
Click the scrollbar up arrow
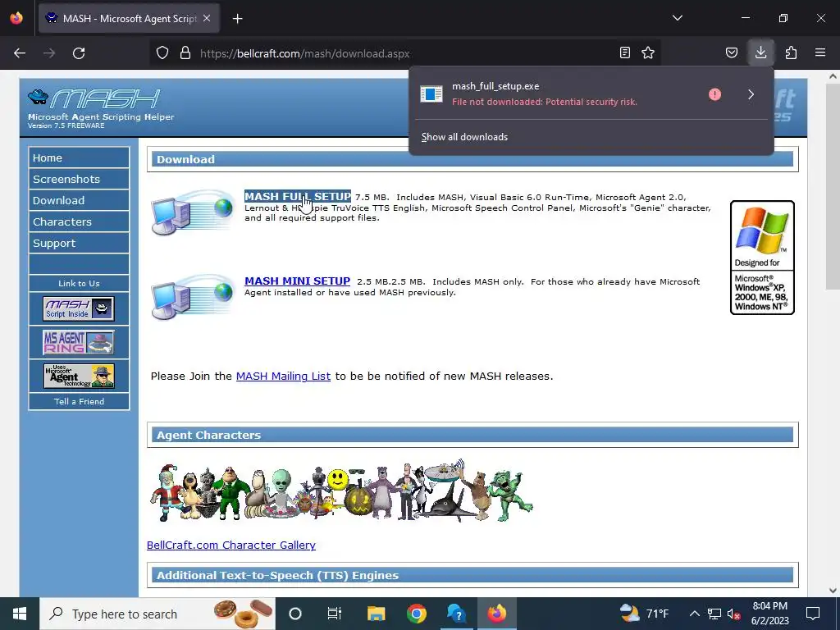coord(833,76)
